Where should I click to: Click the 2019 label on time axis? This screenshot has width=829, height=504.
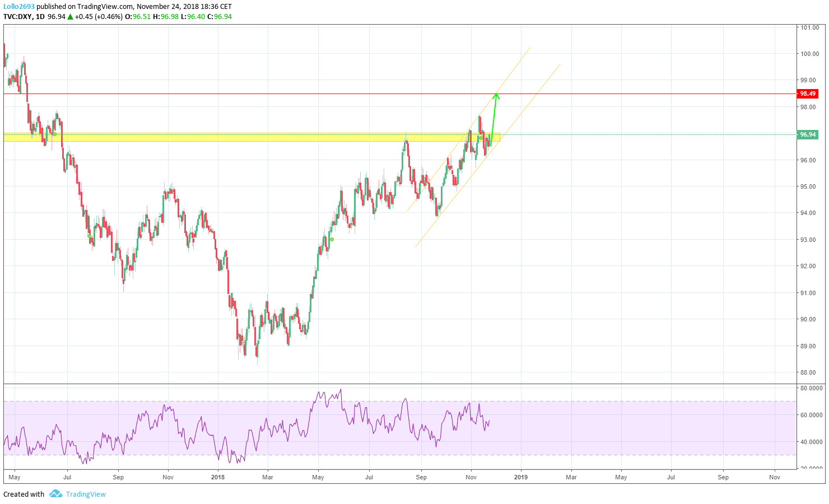click(521, 477)
